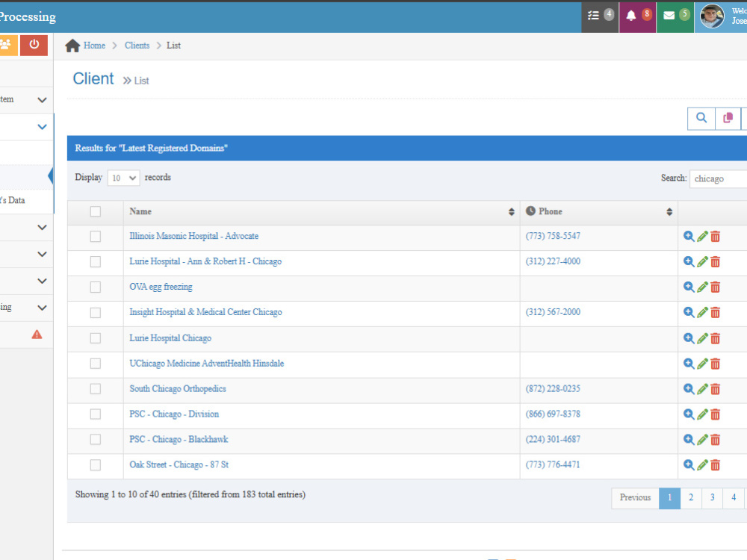The height and width of the screenshot is (560, 747).
Task: Open messages envelope with badge 5
Action: [x=675, y=16]
